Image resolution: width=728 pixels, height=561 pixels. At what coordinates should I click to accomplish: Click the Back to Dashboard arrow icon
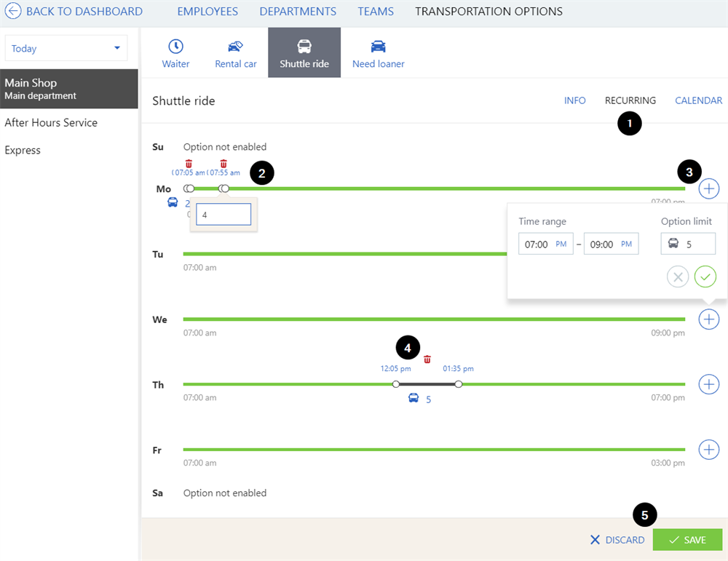click(x=13, y=11)
